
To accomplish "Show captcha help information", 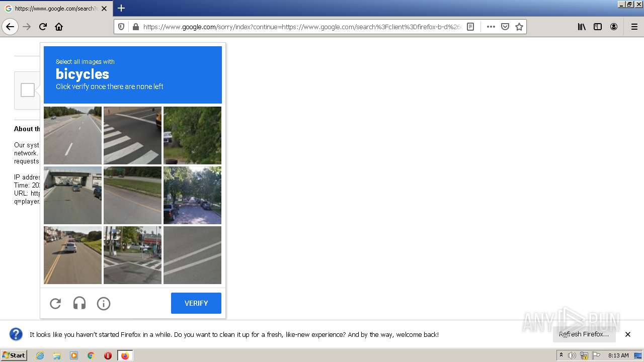I will point(104,303).
